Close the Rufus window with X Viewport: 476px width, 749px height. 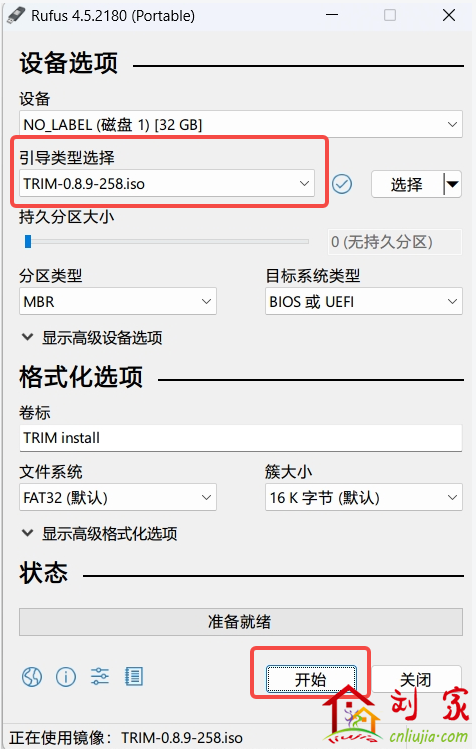tap(449, 15)
